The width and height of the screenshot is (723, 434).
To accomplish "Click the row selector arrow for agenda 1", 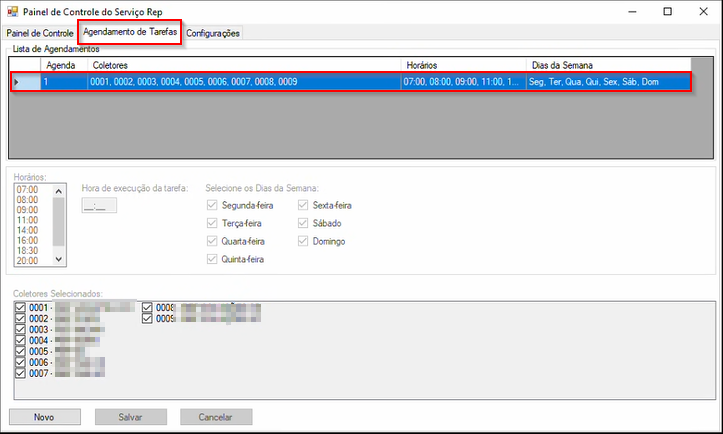I will 18,81.
